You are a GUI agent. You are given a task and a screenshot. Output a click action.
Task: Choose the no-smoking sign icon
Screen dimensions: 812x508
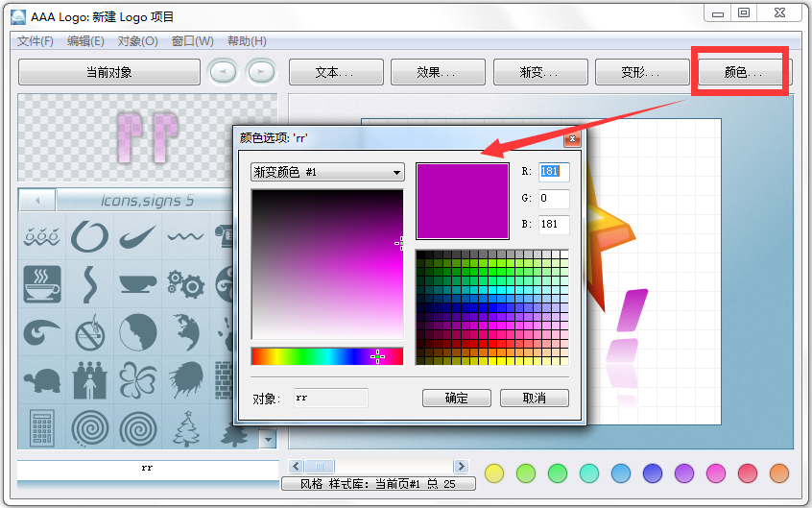(x=90, y=333)
